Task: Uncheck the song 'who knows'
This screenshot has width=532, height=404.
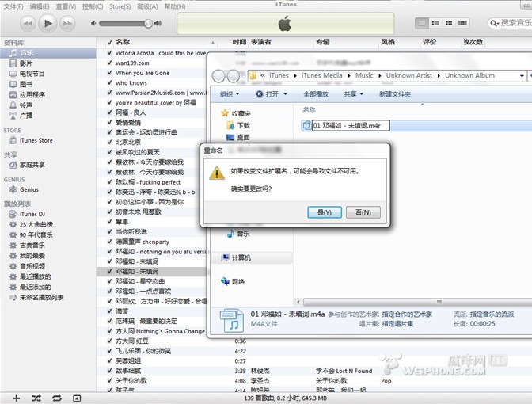Action: point(109,82)
